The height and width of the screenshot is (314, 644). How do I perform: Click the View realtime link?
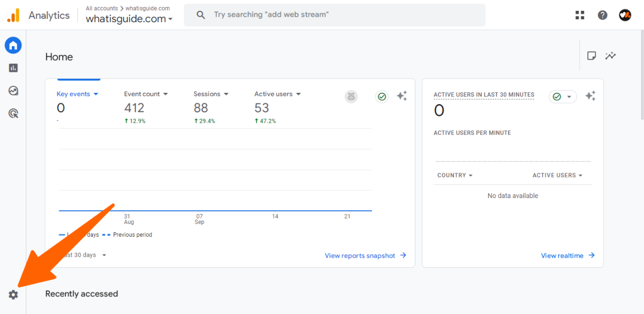[568, 255]
